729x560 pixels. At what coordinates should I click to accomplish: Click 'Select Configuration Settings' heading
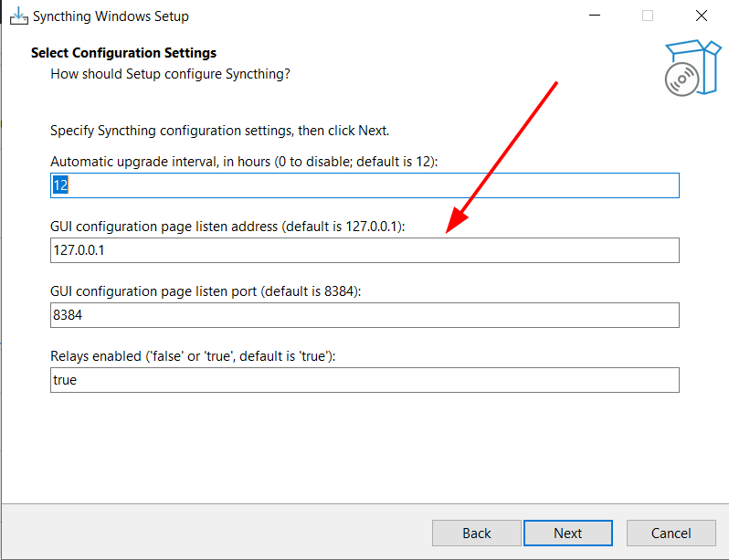123,53
